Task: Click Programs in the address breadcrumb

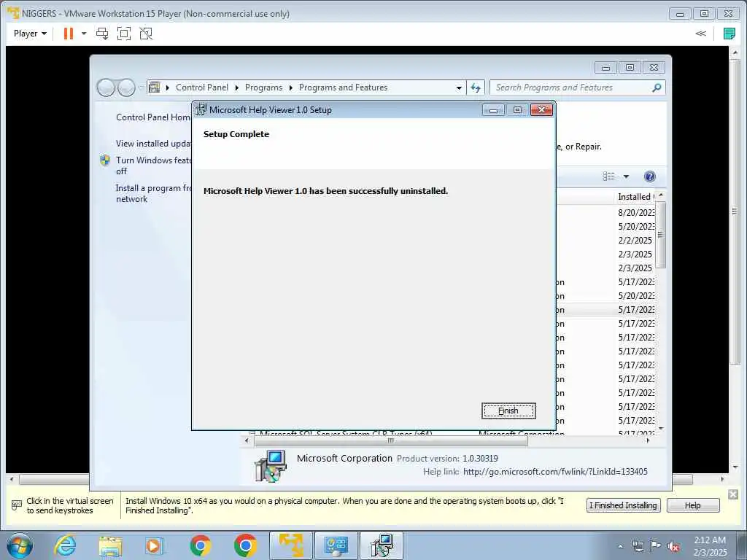Action: 263,87
